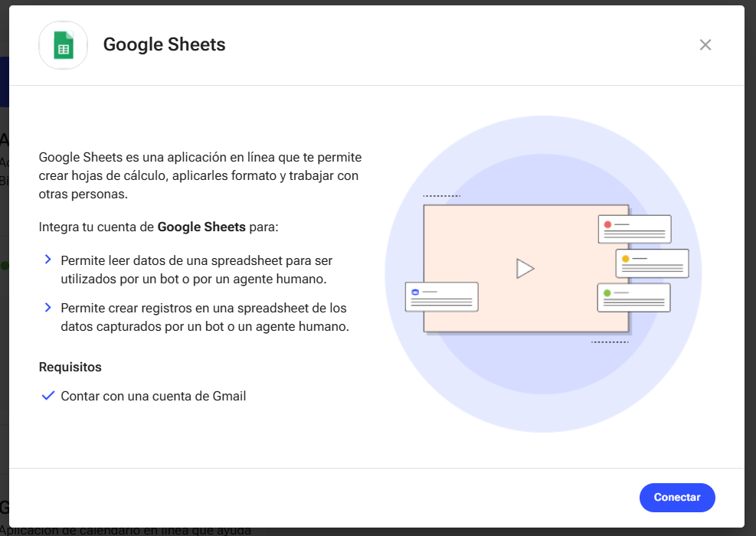Click the chevron beside 'Permite crear registros'
The width and height of the screenshot is (756, 536).
(x=47, y=307)
